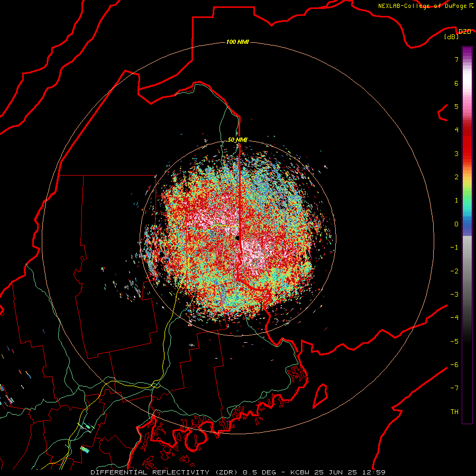The width and height of the screenshot is (476, 476).
Task: Select the -1 value on the scale
Action: point(454,248)
